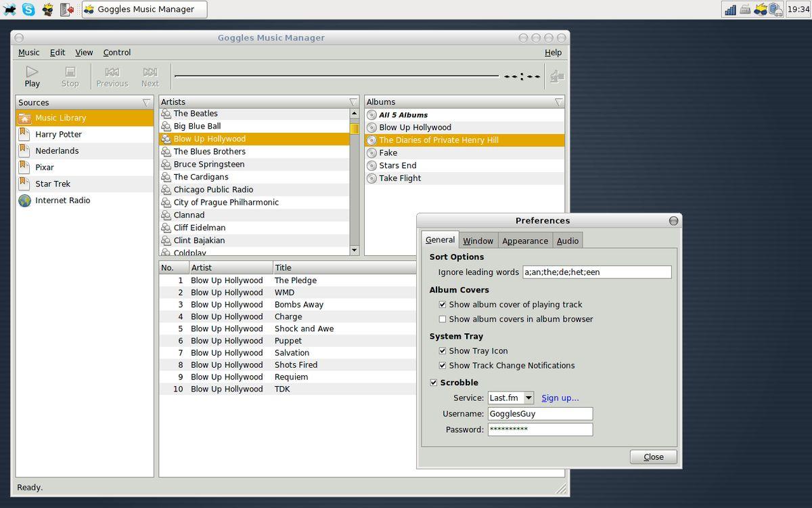This screenshot has height=508, width=812.
Task: Toggle Show album cover of playing track
Action: pos(443,305)
